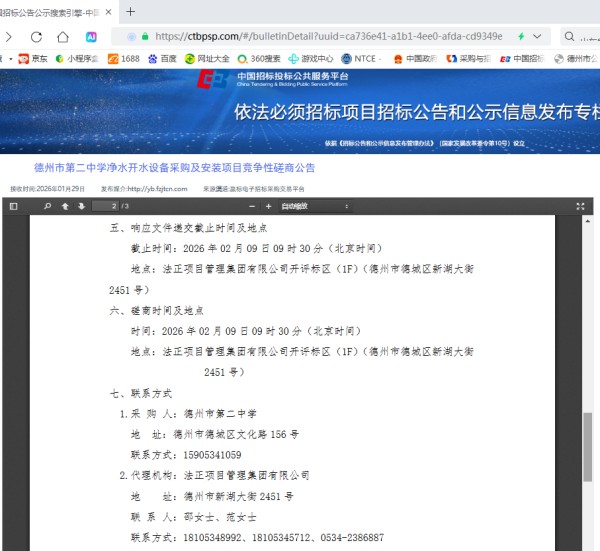This screenshot has height=551, width=600.
Task: Go to next PDF page
Action: (x=80, y=206)
